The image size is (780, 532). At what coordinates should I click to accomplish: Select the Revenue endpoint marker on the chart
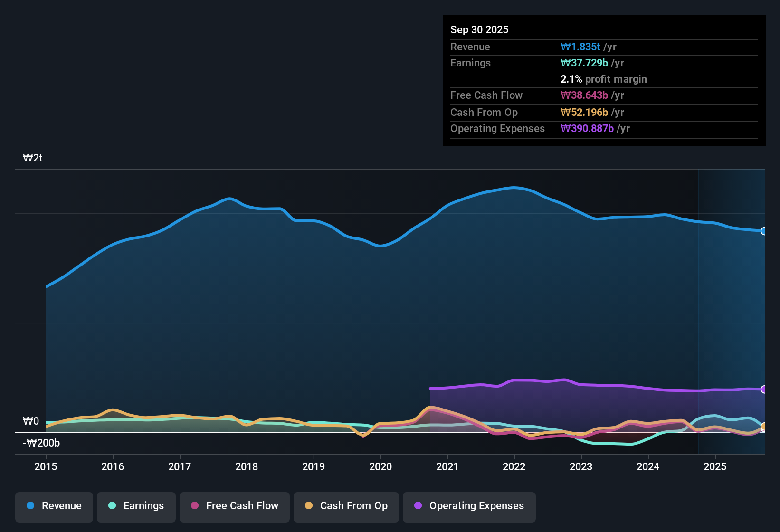763,231
